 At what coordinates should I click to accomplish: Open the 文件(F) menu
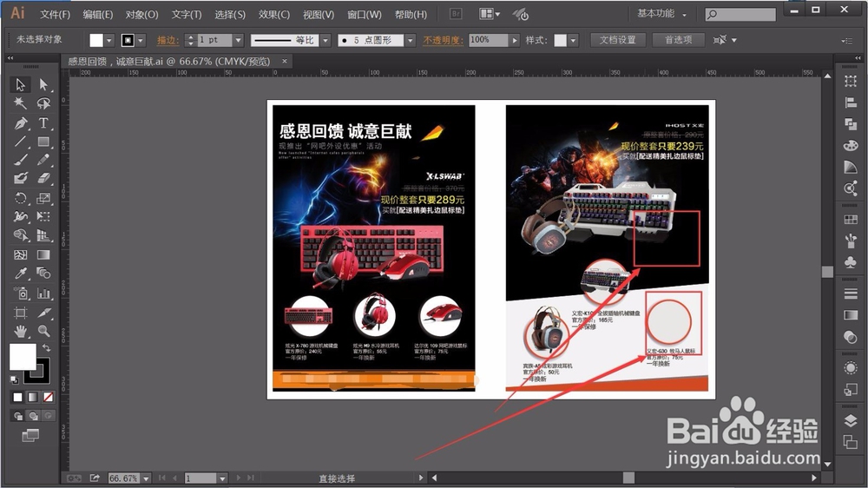pyautogui.click(x=56, y=15)
